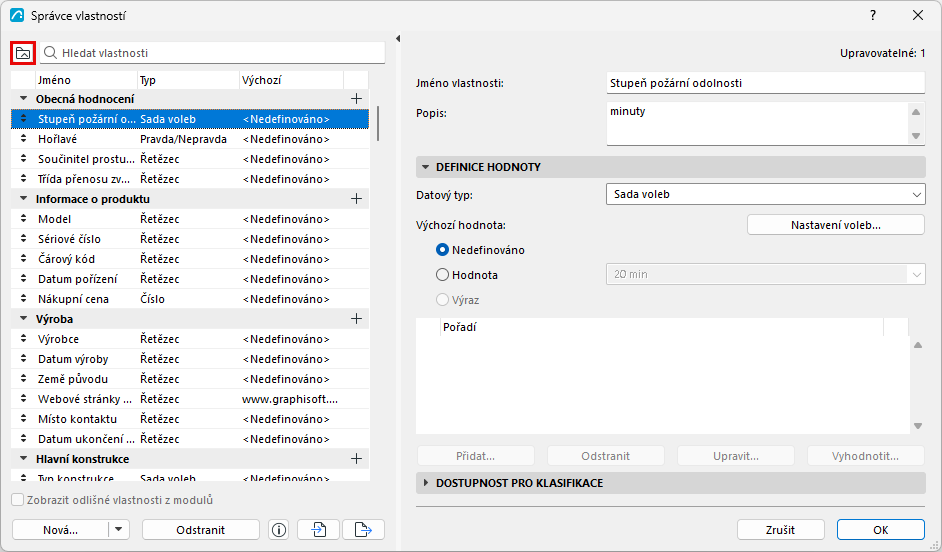The height and width of the screenshot is (552, 942).
Task: Grab the reorder handle of the Hořlavé row
Action: point(23,139)
